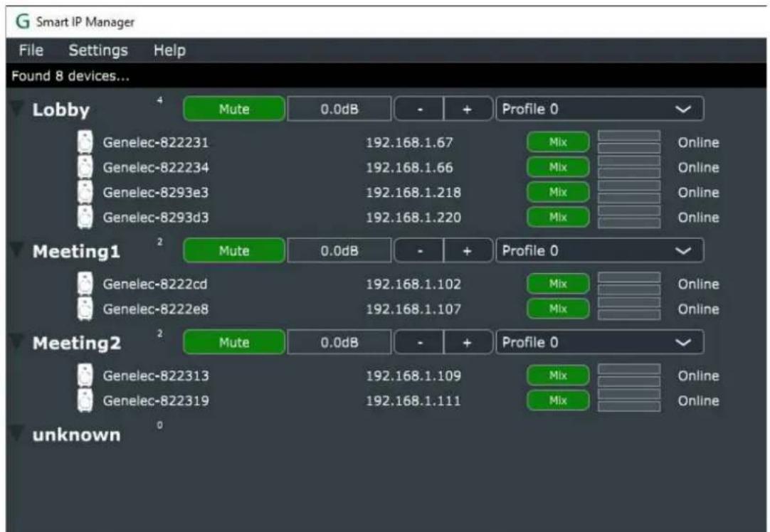770x532 pixels.
Task: Click the Meeting2 0.0dB level field
Action: tap(339, 342)
